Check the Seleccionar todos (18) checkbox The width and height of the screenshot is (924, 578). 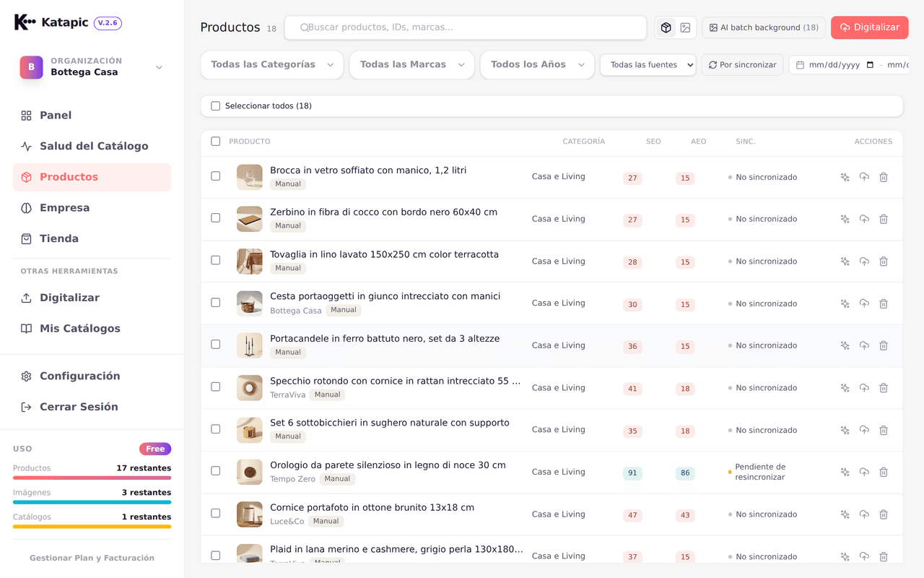pos(215,106)
